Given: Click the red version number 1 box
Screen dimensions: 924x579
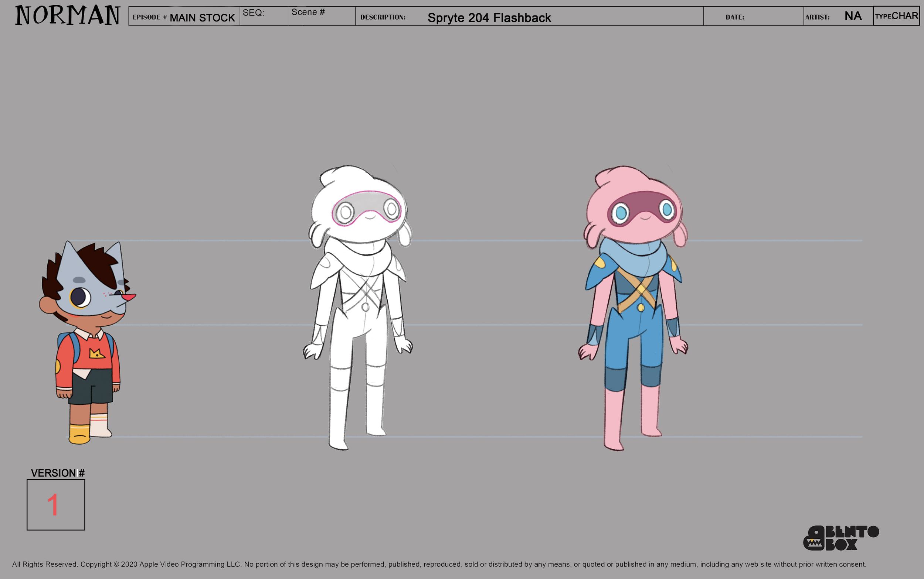Looking at the screenshot, I should tap(56, 505).
